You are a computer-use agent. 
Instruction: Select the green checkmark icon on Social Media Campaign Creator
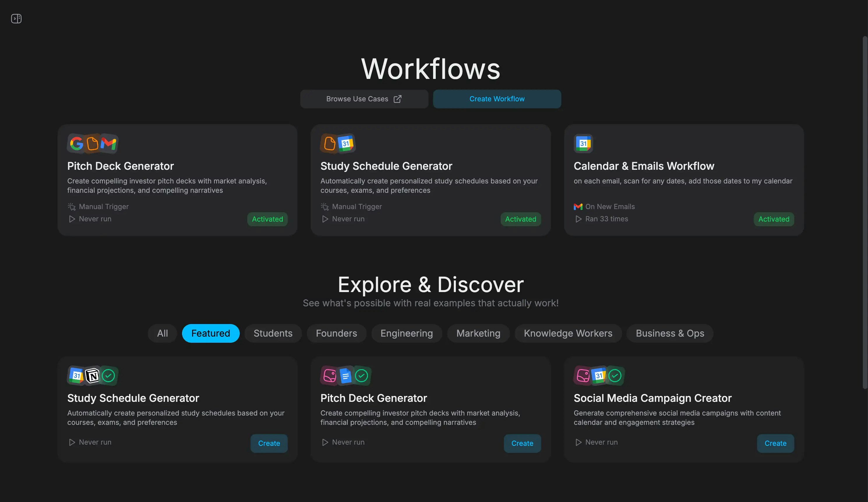615,376
